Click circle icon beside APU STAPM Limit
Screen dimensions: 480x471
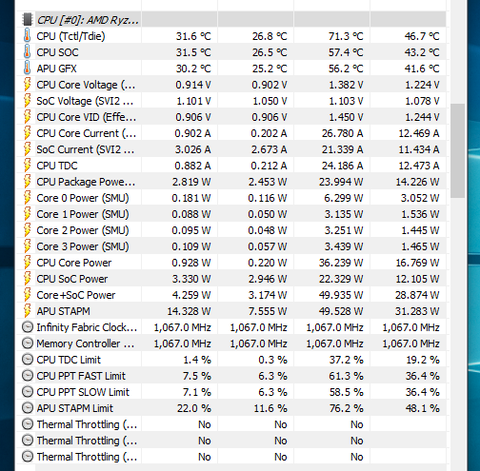[x=27, y=408]
